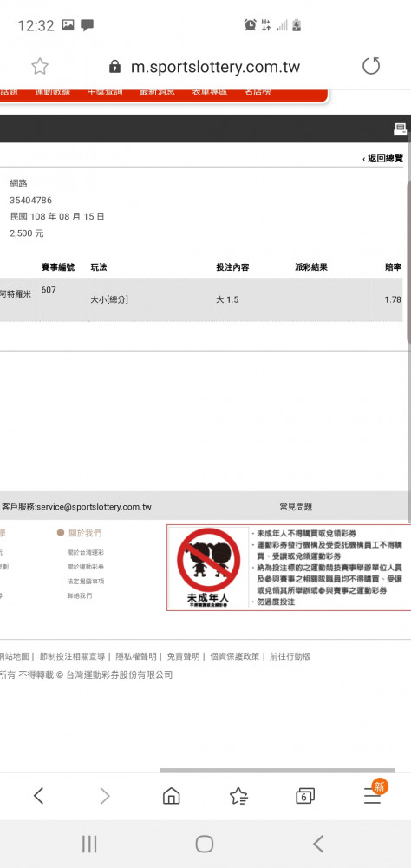The height and width of the screenshot is (868, 411).
Task: Print the ticket using printer icon
Action: (x=400, y=129)
